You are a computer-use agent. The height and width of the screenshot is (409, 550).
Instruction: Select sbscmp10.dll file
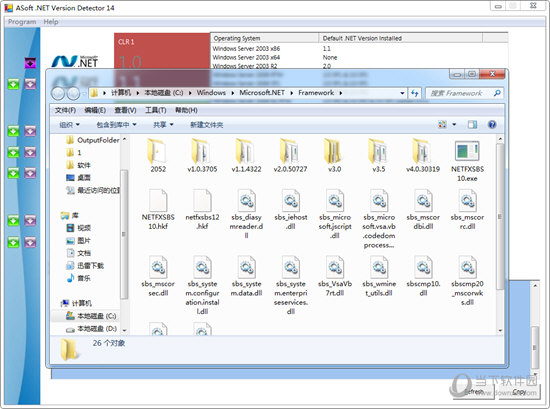(423, 276)
